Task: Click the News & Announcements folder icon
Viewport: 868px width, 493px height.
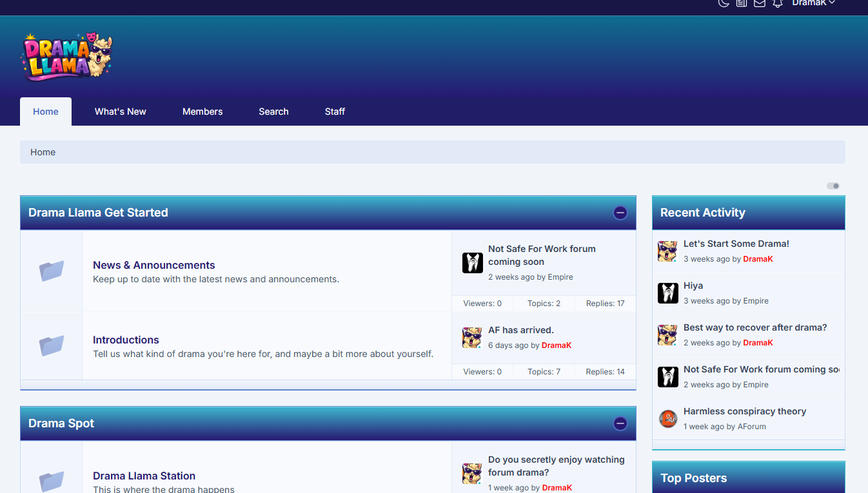Action: 52,271
